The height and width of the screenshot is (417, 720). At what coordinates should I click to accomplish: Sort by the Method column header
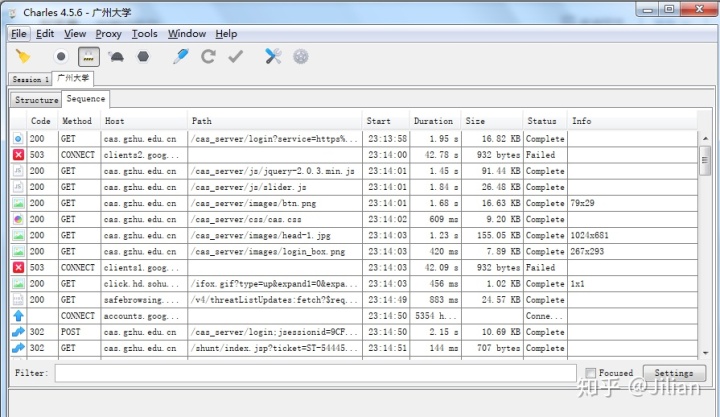click(77, 121)
